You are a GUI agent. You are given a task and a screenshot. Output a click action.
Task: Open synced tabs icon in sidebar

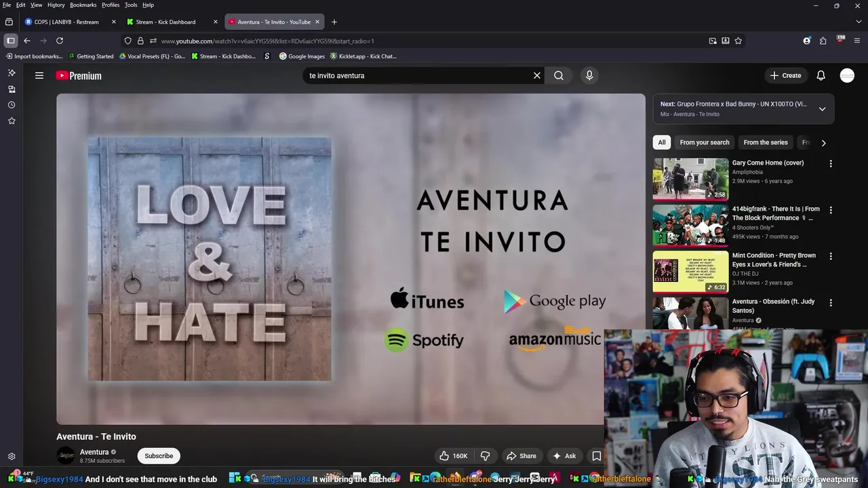(12, 89)
